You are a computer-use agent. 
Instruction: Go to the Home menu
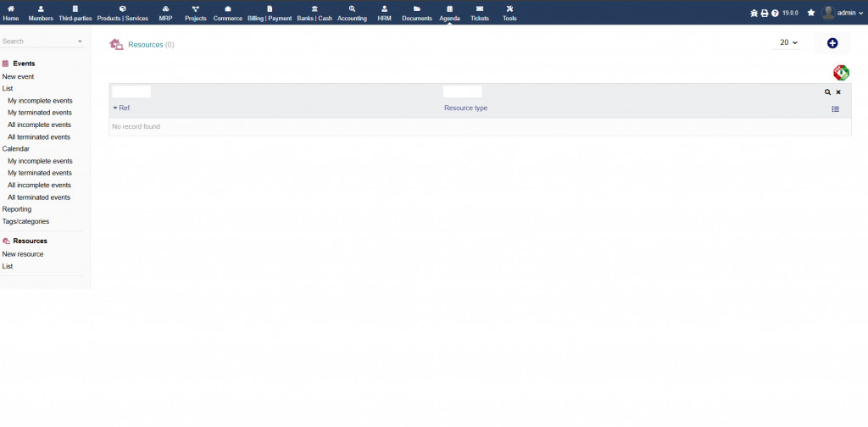click(10, 14)
